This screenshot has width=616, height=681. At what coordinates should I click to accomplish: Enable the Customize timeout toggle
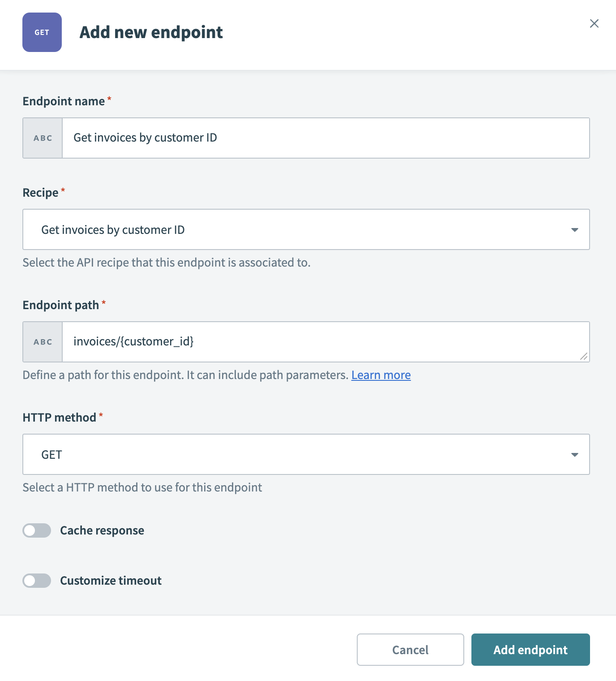(37, 581)
